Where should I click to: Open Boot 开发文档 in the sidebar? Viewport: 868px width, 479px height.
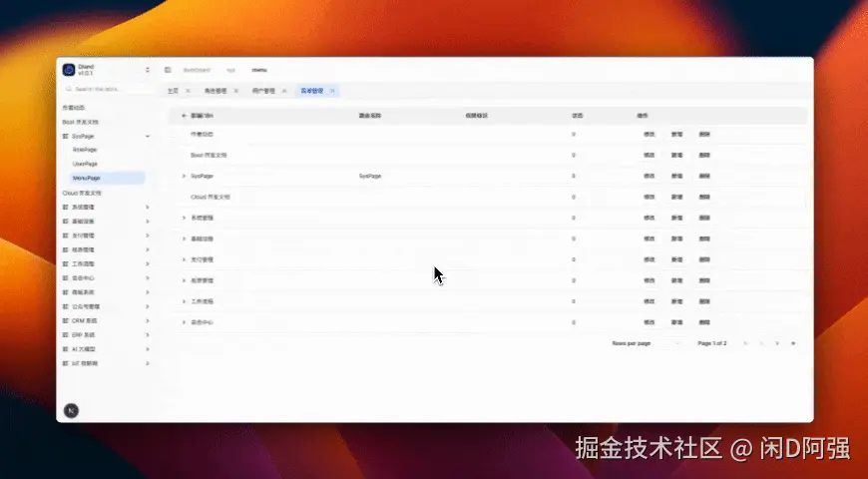(80, 122)
